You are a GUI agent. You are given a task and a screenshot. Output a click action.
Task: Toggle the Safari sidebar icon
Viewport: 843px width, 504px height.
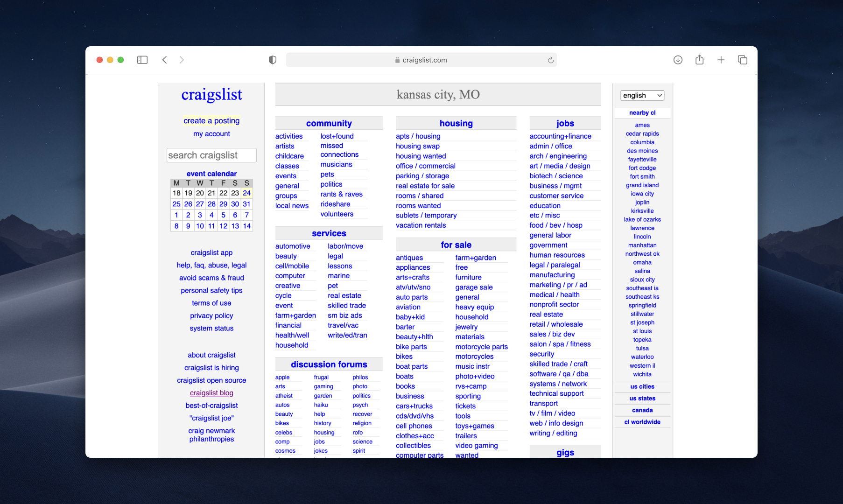pyautogui.click(x=142, y=60)
